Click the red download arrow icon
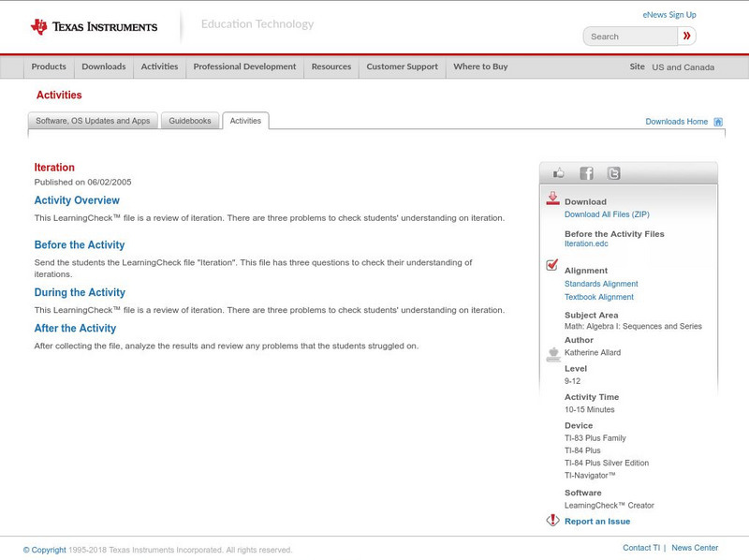749x560 pixels. click(552, 198)
